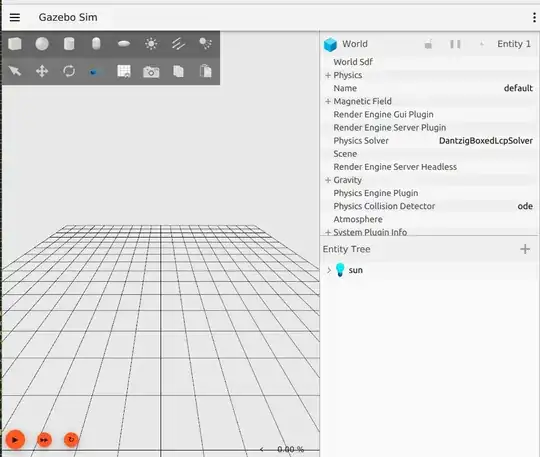
Task: Add a point light
Action: [x=151, y=44]
